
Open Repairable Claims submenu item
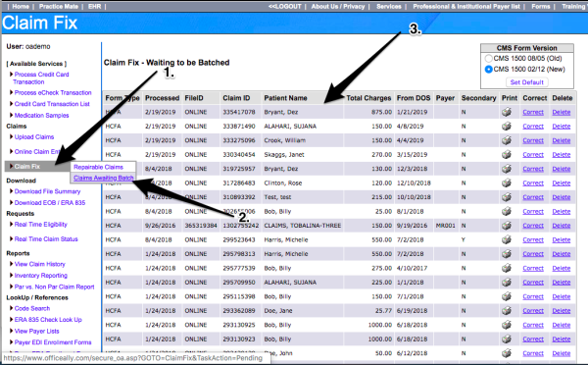[98, 167]
